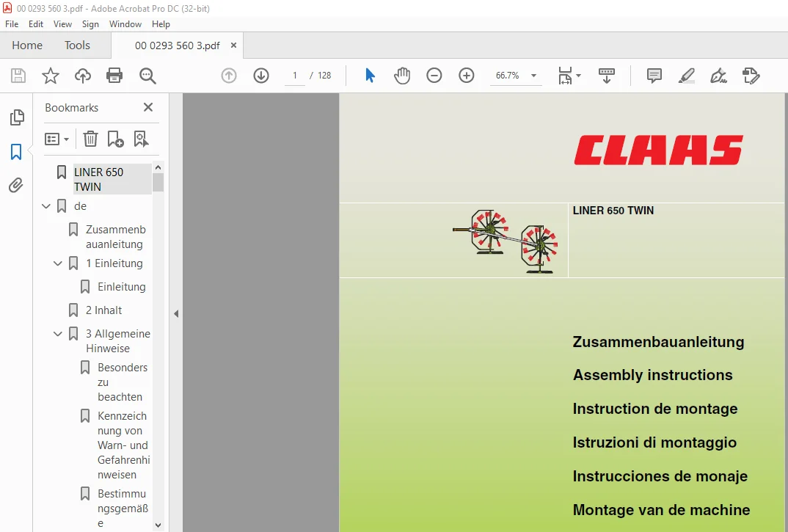Viewport: 788px width, 532px height.
Task: Toggle the Bookmarks panel icon
Action: 16,151
